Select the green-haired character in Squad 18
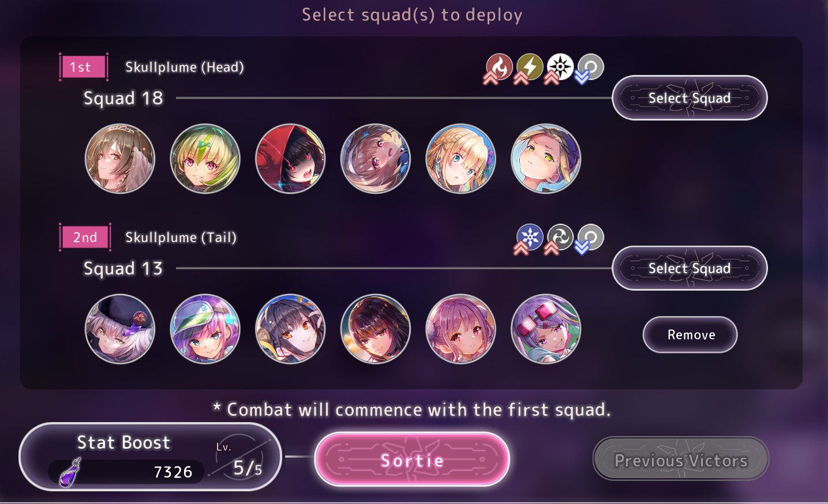828x504 pixels. (205, 159)
